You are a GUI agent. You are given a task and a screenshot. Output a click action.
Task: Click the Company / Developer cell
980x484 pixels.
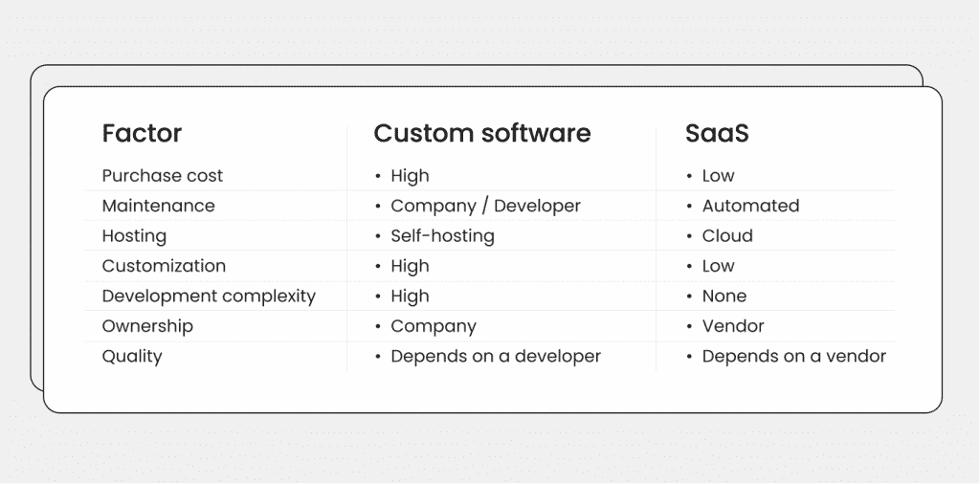[x=485, y=206]
